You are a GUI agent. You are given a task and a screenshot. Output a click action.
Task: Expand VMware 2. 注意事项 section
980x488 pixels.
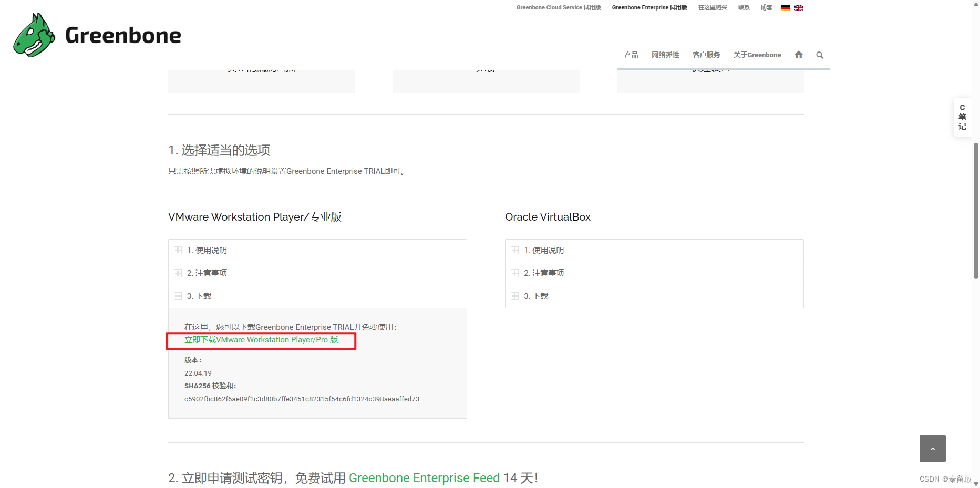pyautogui.click(x=317, y=273)
